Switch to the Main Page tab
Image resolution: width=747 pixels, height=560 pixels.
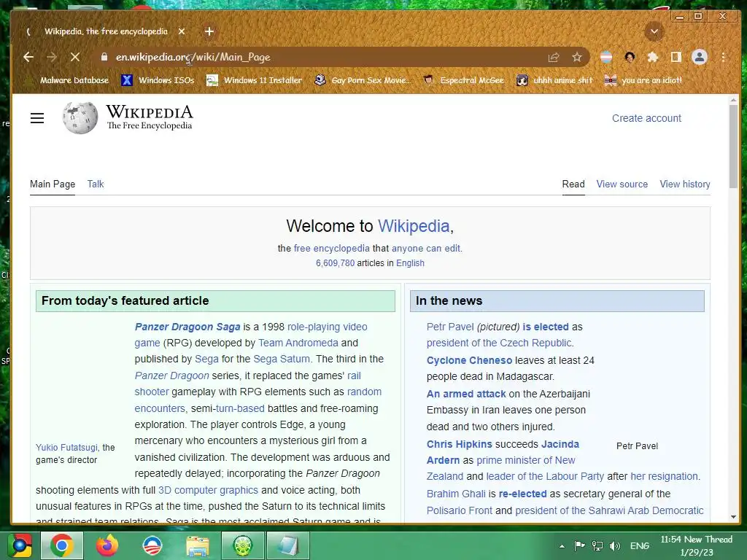53,184
